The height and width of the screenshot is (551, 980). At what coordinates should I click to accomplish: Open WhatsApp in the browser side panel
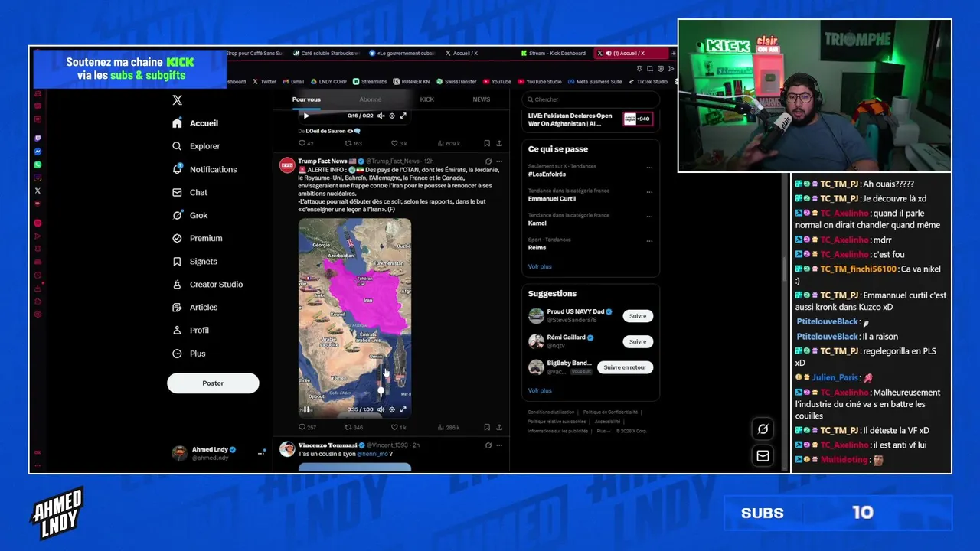point(38,165)
